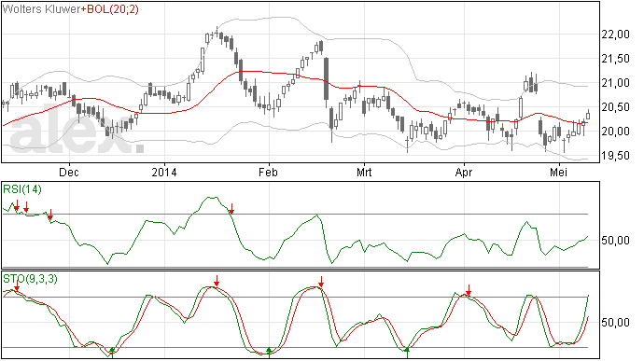Screen dimensions: 644x361
Task: Click the Mei date axis label
Action: tap(558, 172)
